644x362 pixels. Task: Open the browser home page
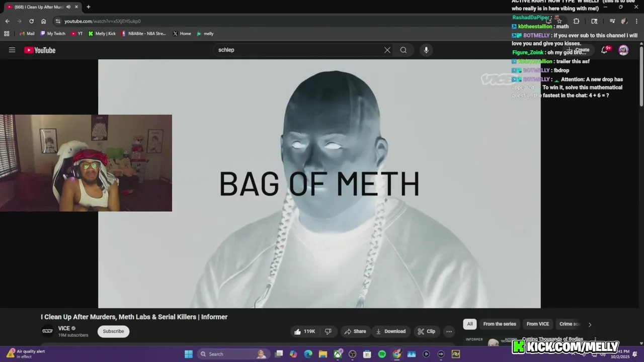[43, 21]
